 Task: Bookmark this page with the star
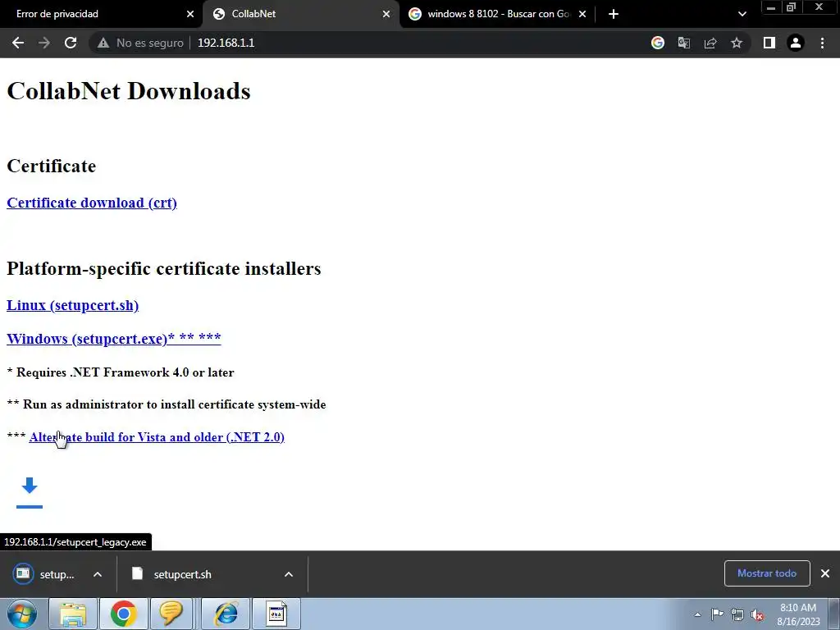click(x=737, y=43)
